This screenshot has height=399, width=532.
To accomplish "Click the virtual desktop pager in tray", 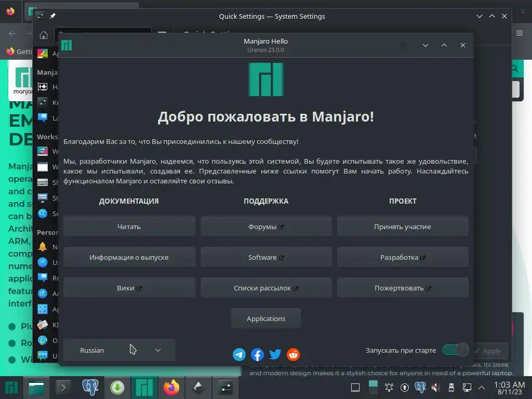I will click(x=373, y=388).
